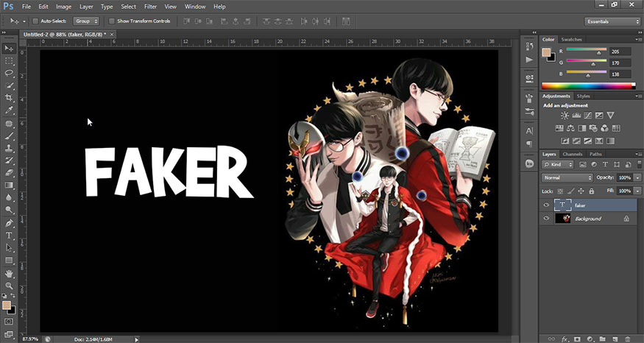644x343 pixels.
Task: Open the Image menu
Action: [x=63, y=7]
